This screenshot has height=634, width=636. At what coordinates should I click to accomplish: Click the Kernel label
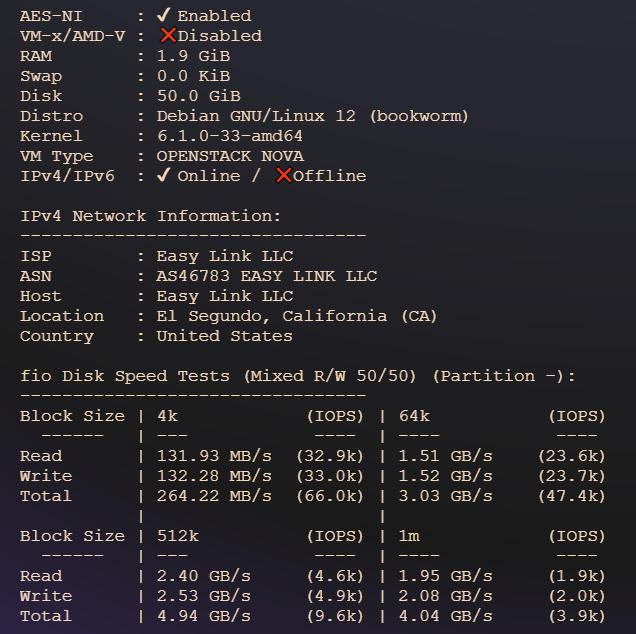pyautogui.click(x=51, y=136)
